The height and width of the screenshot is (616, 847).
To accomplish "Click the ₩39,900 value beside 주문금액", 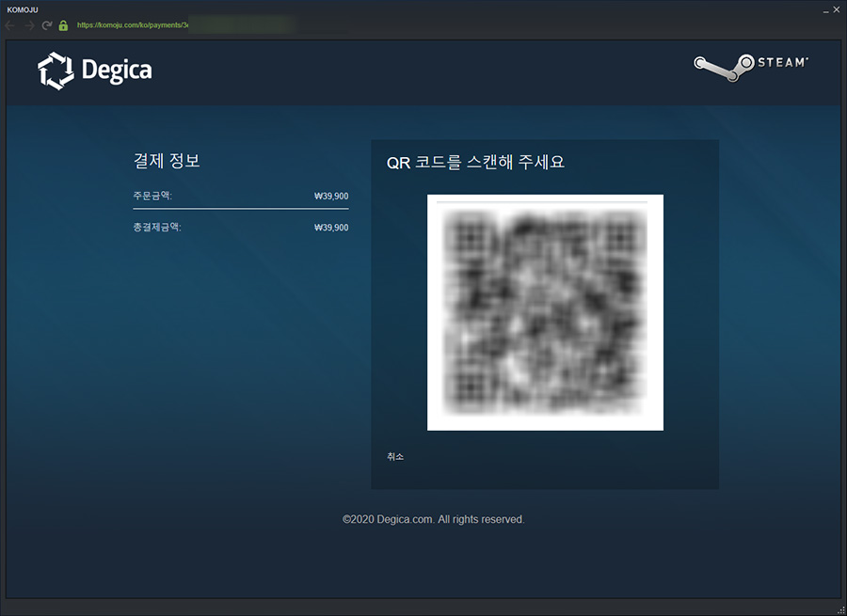I will point(331,196).
